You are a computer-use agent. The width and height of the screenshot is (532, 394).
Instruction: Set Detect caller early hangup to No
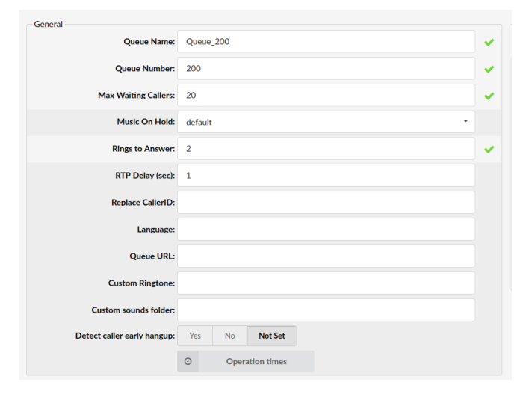229,336
